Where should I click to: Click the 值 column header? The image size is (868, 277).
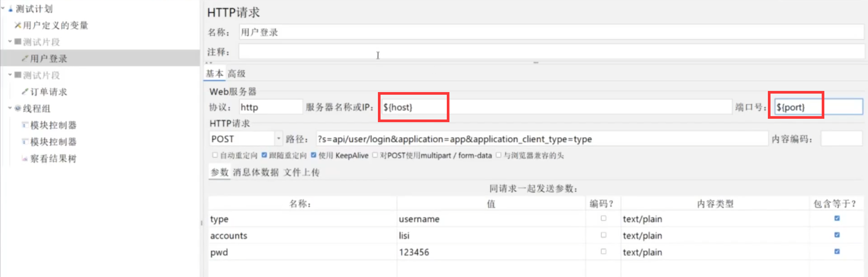491,204
